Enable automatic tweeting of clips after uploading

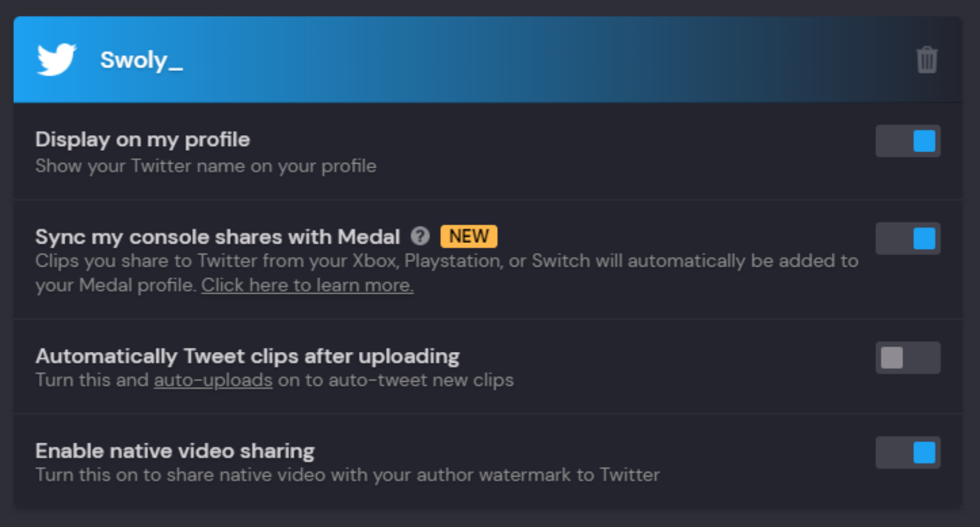[x=907, y=357]
